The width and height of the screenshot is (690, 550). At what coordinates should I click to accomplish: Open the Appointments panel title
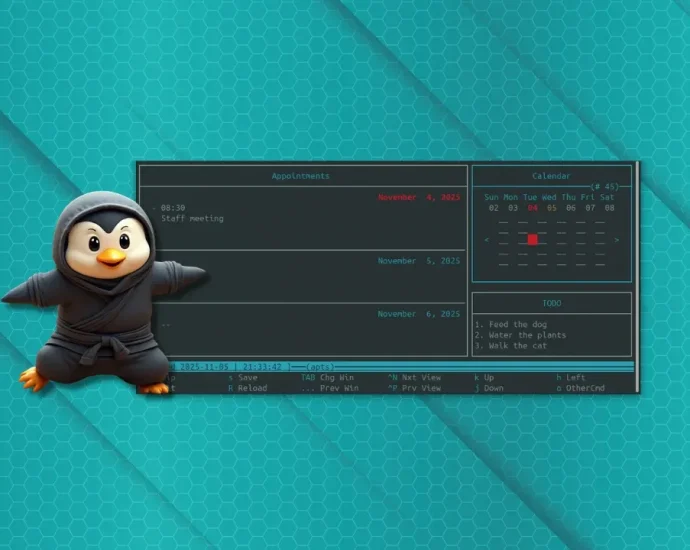point(301,176)
